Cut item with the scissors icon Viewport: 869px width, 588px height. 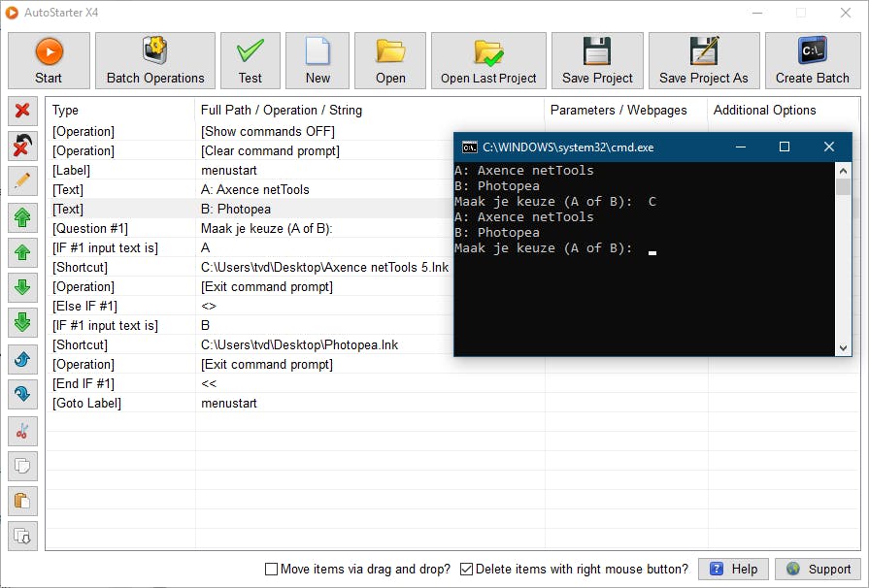[x=22, y=432]
